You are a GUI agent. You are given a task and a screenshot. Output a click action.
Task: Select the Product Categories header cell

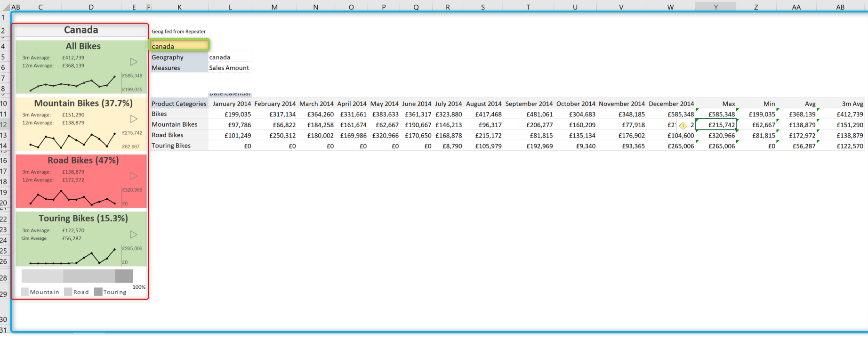[x=179, y=104]
